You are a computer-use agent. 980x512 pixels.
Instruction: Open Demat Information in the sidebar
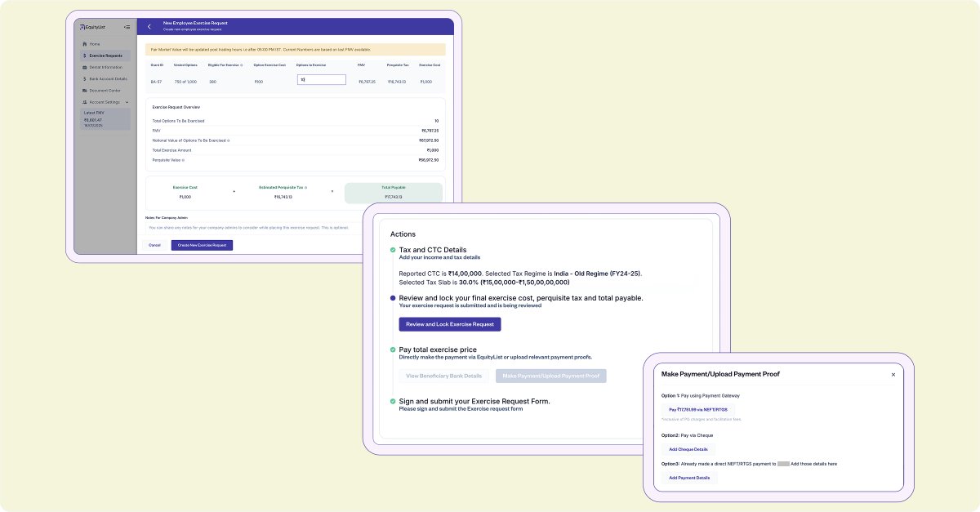click(105, 67)
